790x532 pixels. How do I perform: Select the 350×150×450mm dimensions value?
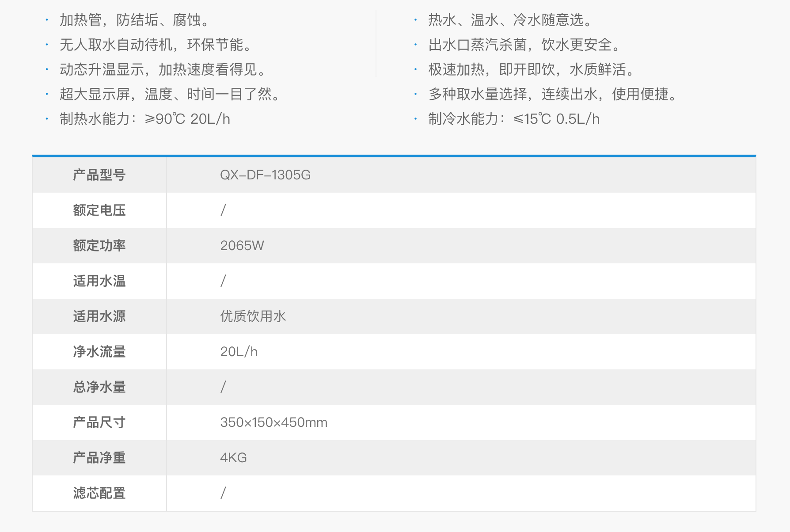tap(273, 422)
